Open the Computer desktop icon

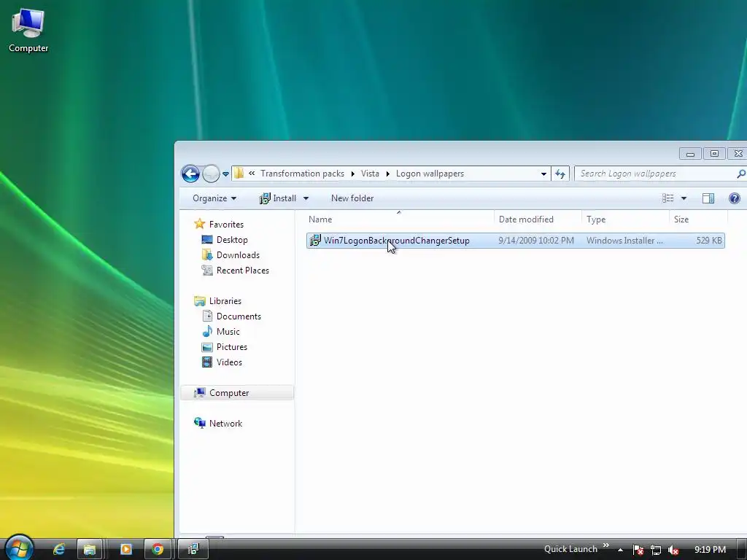28,31
